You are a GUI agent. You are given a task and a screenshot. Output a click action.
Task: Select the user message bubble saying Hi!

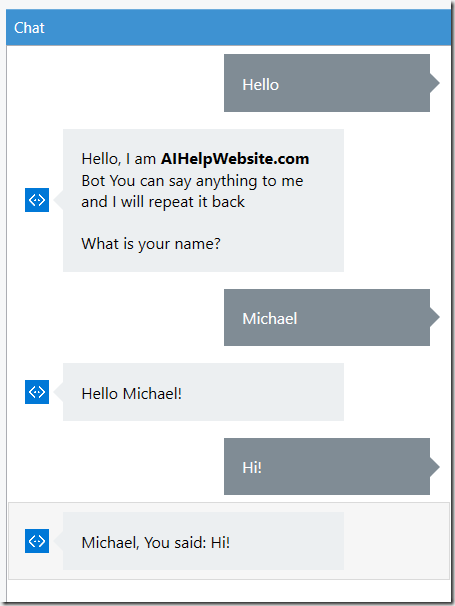[327, 466]
